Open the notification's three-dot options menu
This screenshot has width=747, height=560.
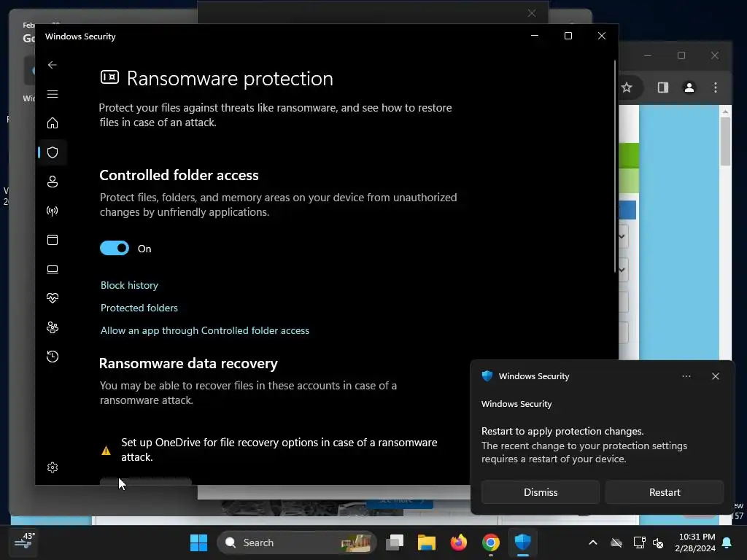tap(686, 376)
